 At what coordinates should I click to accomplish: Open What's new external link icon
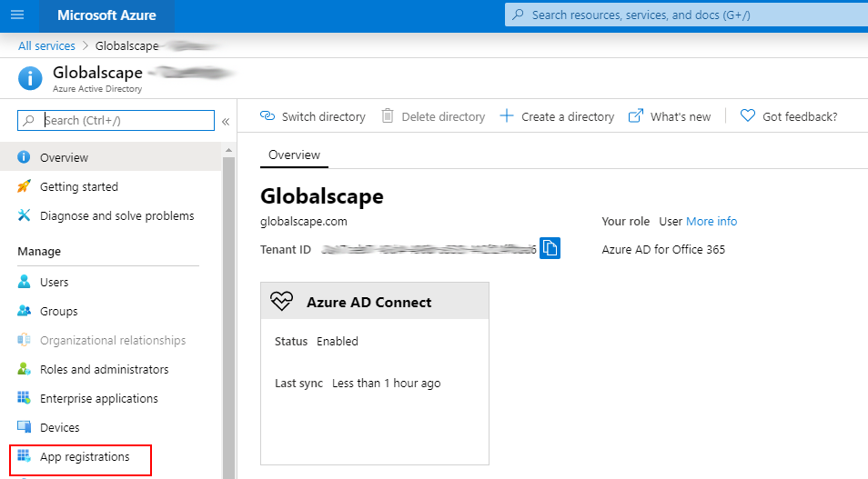(x=636, y=116)
